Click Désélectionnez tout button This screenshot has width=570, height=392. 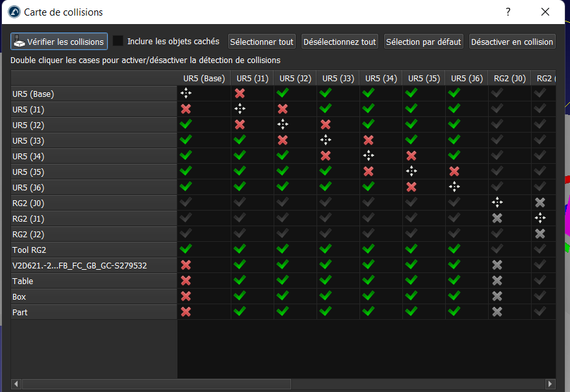pyautogui.click(x=340, y=42)
